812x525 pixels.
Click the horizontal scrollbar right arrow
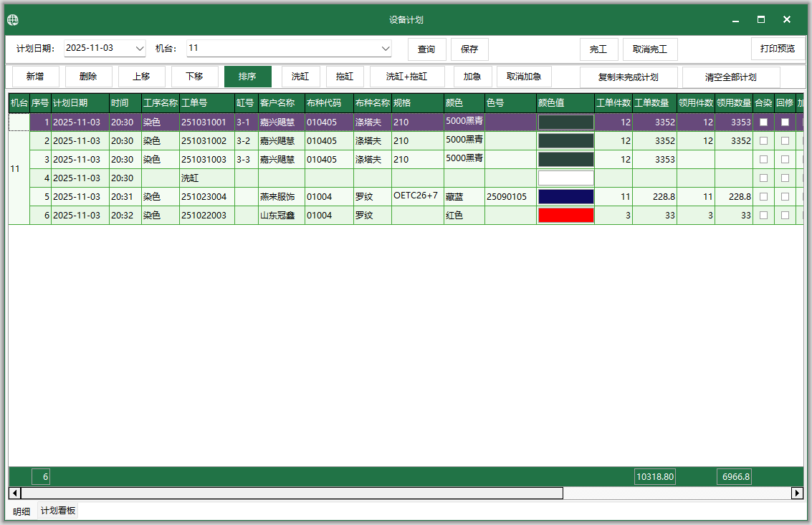(797, 493)
